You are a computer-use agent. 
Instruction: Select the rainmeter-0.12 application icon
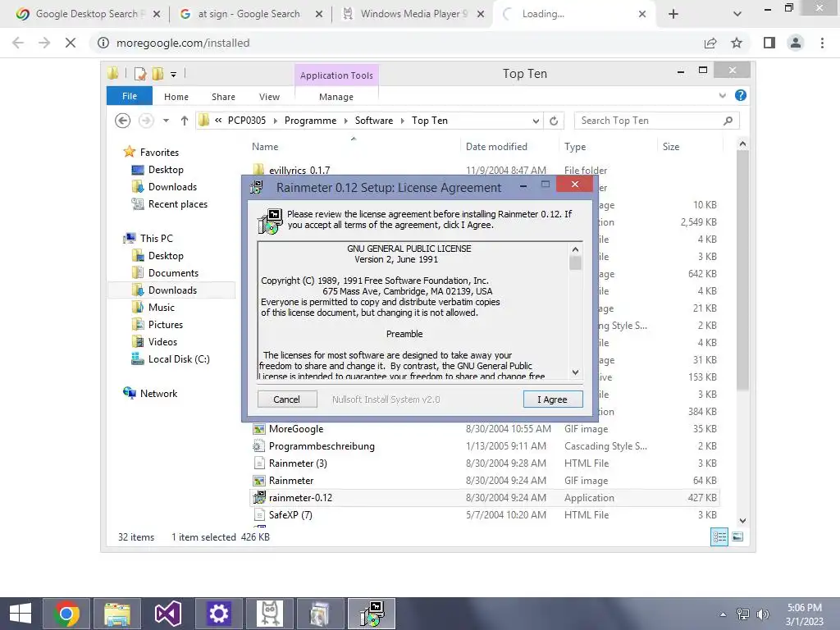259,498
